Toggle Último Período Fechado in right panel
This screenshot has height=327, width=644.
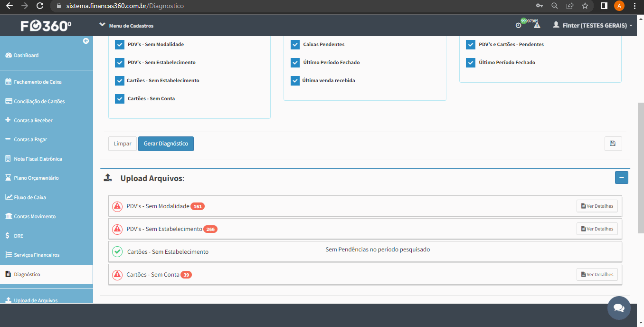tap(471, 63)
